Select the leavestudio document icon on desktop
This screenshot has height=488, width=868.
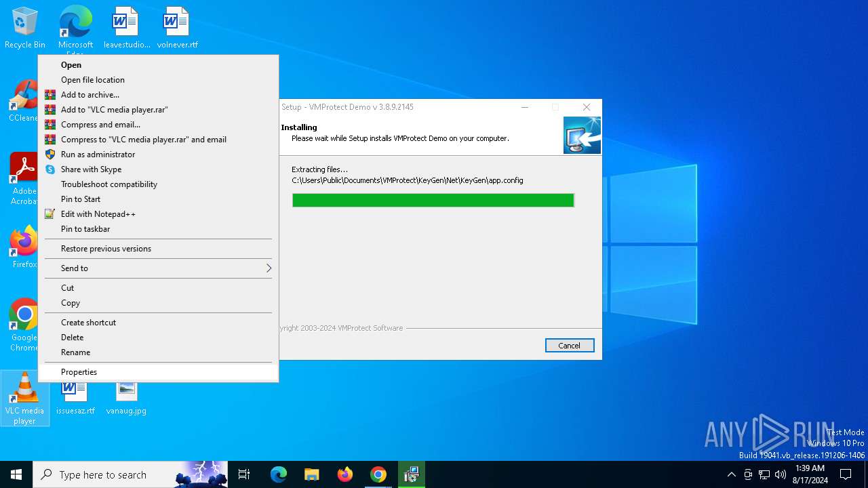point(127,28)
